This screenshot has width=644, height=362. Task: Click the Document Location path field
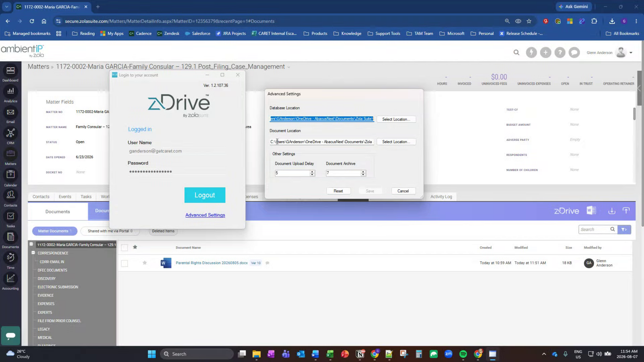(322, 142)
